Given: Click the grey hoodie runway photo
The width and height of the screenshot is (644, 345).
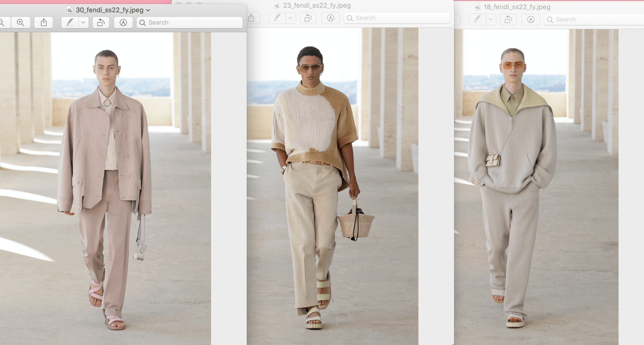Looking at the screenshot, I should [536, 187].
